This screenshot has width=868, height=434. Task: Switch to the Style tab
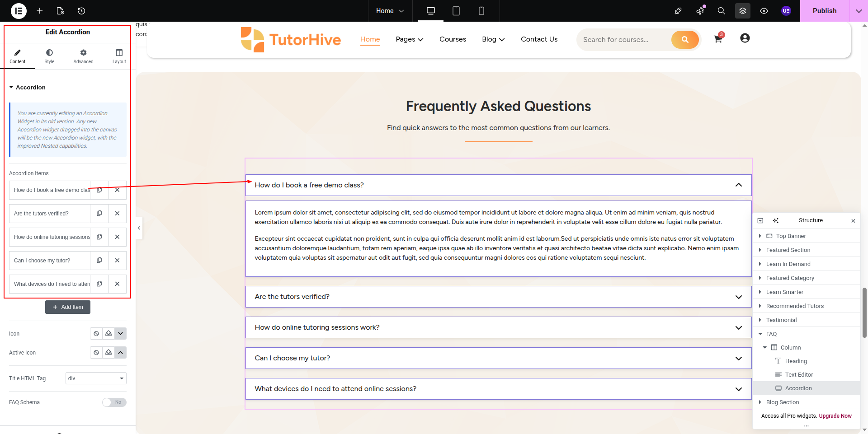(49, 56)
